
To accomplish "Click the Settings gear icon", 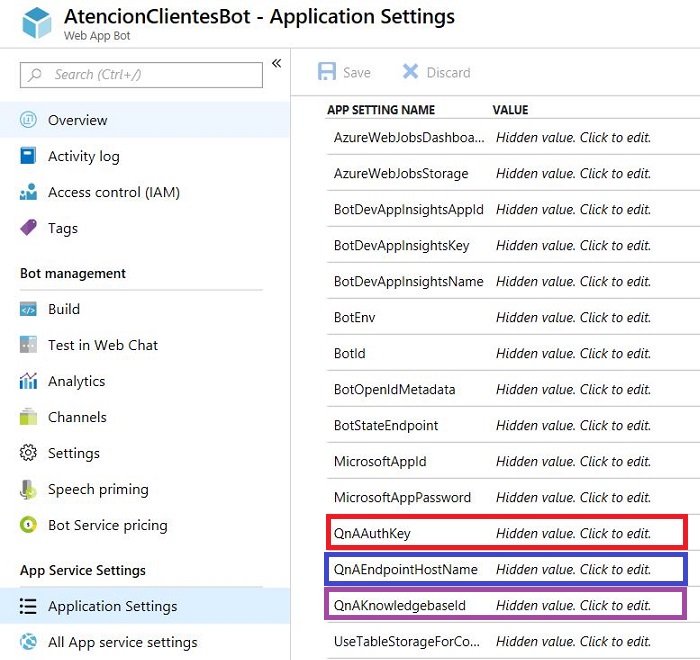I will click(x=28, y=453).
